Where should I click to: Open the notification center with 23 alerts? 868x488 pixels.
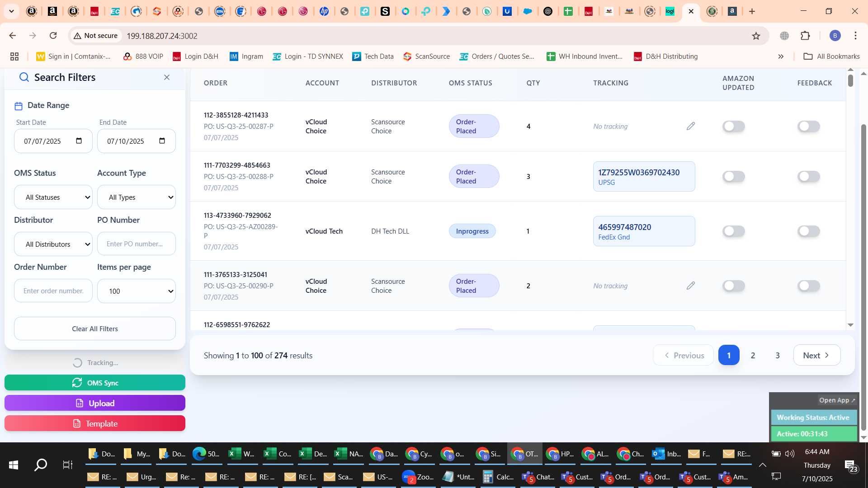click(851, 465)
